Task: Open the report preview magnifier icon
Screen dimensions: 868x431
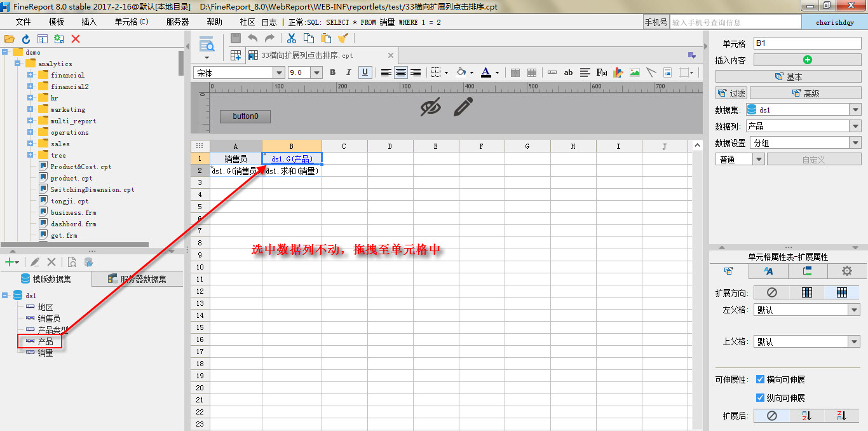Action: tap(207, 45)
